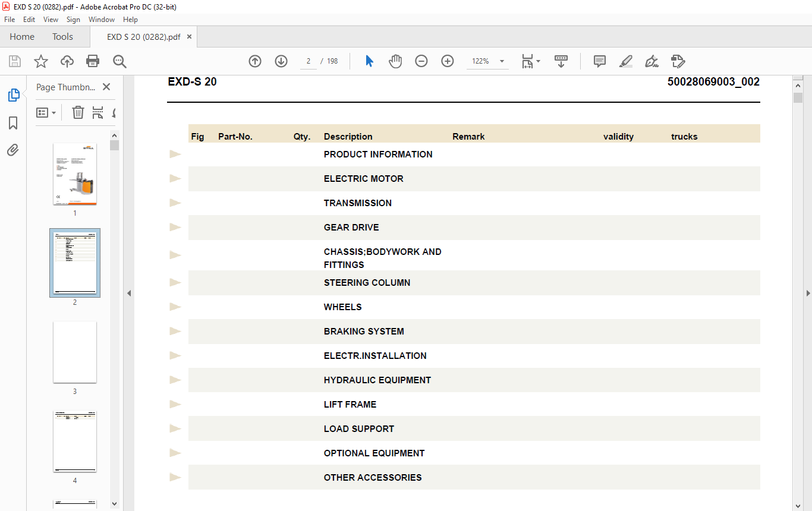Viewport: 812px width, 511px height.
Task: Zoom in with the plus icon
Action: (x=448, y=61)
